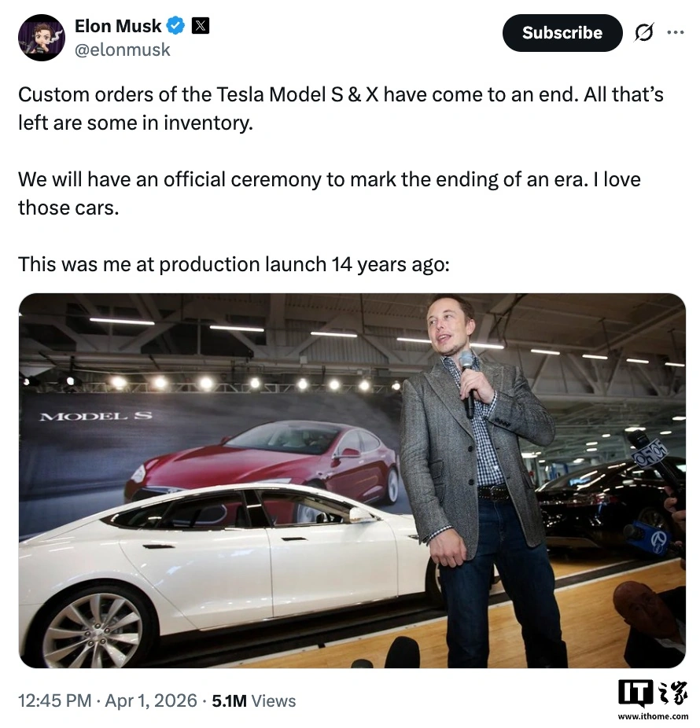
Task: Open the three-dot more options menu
Action: coord(675,31)
